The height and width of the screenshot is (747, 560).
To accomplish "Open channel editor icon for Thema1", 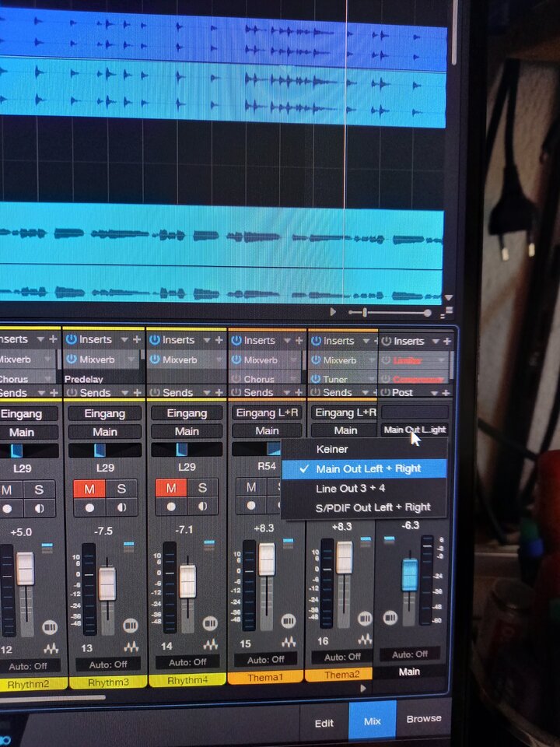I will [288, 621].
